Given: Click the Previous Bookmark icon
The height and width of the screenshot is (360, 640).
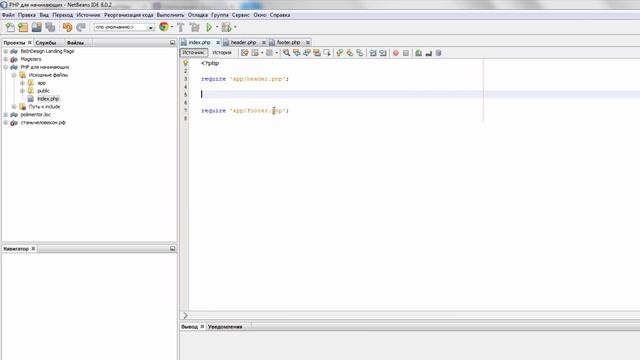Looking at the screenshot, I should [x=339, y=53].
